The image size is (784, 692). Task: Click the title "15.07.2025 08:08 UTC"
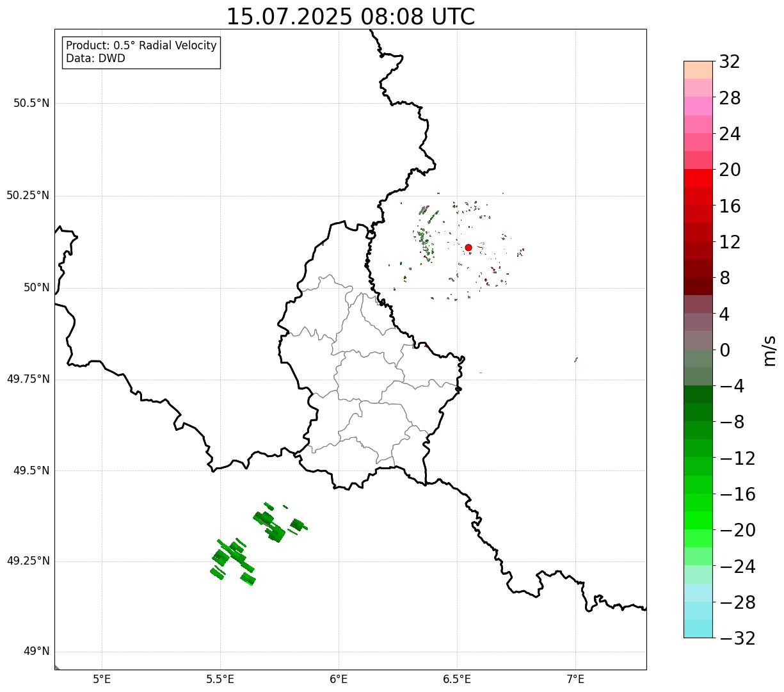click(x=351, y=17)
